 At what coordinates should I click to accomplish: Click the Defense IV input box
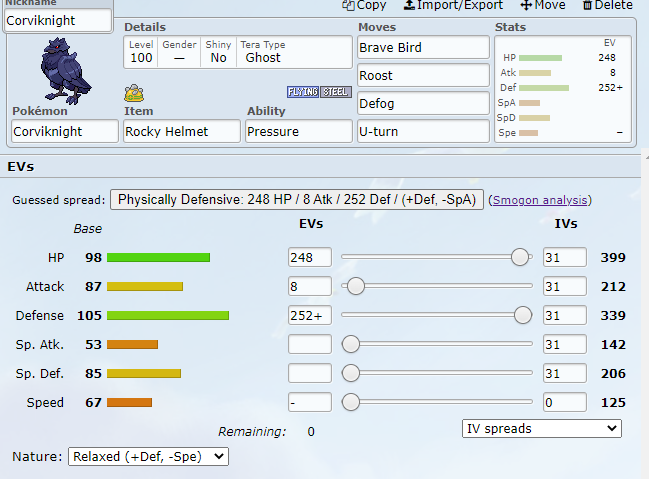pos(565,315)
